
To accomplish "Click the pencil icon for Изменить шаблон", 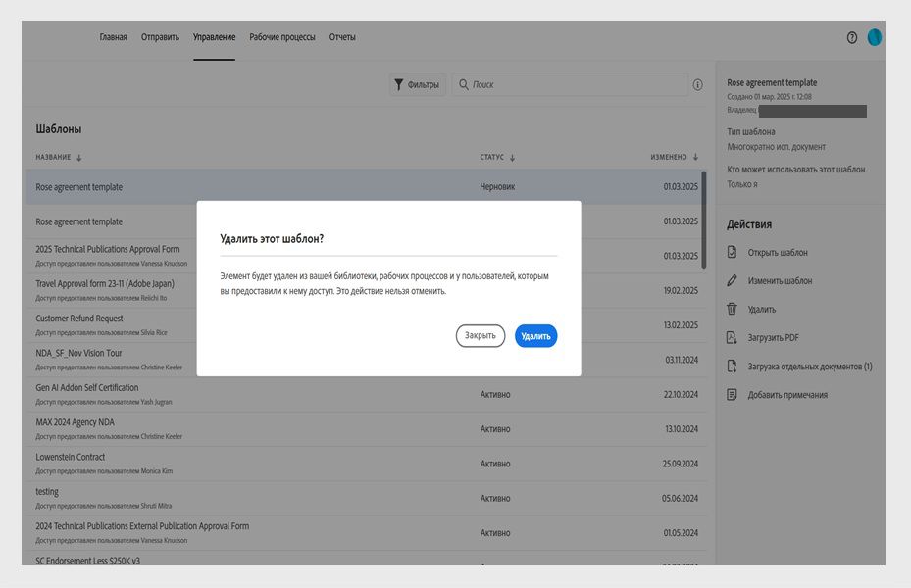I will [x=733, y=280].
